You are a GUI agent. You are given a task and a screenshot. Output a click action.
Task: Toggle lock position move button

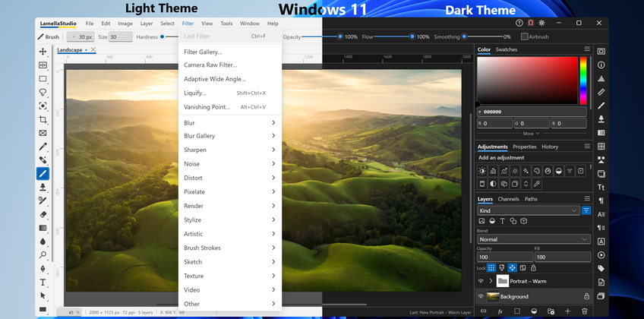click(512, 267)
